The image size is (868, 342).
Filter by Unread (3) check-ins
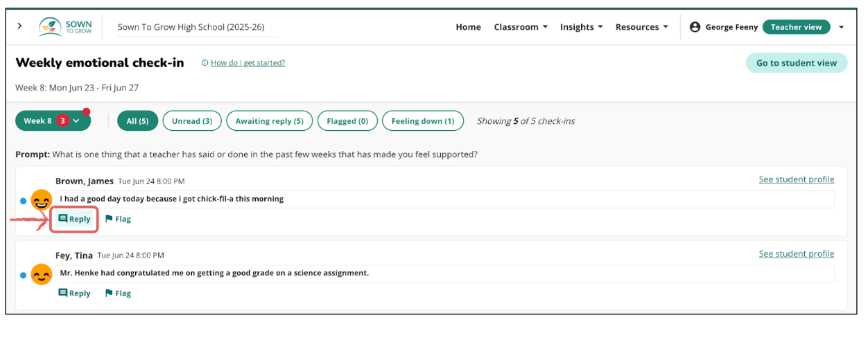tap(192, 121)
